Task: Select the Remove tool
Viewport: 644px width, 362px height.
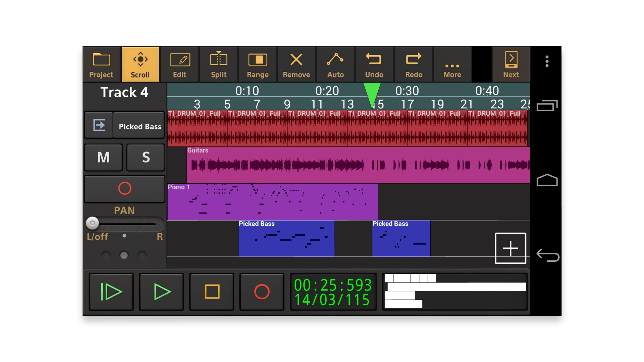Action: (x=297, y=64)
